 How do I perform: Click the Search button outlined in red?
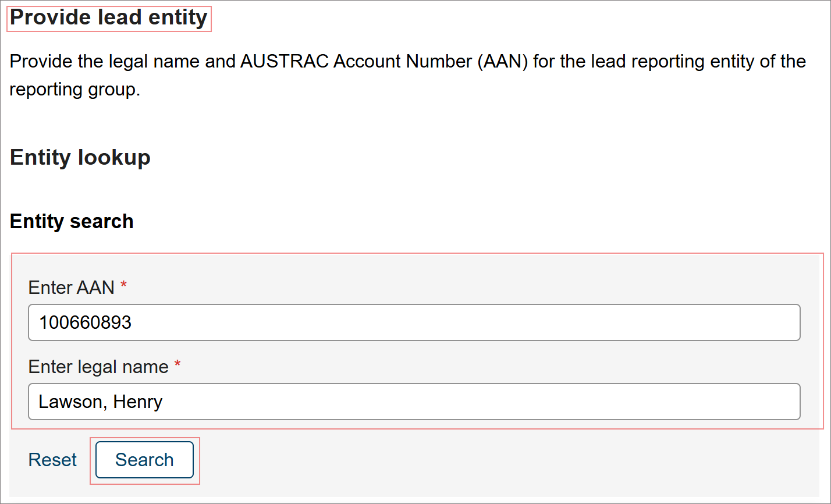(144, 460)
